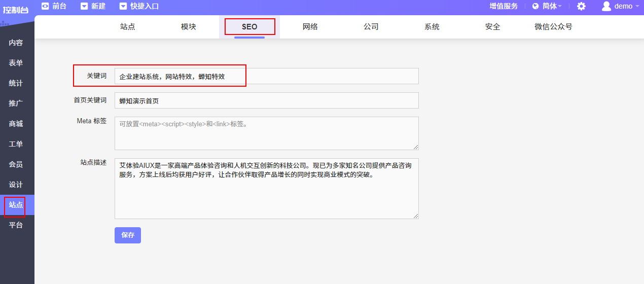The width and height of the screenshot is (644, 284).
Task: Click the Meta 标签 field label
Action: (92, 121)
